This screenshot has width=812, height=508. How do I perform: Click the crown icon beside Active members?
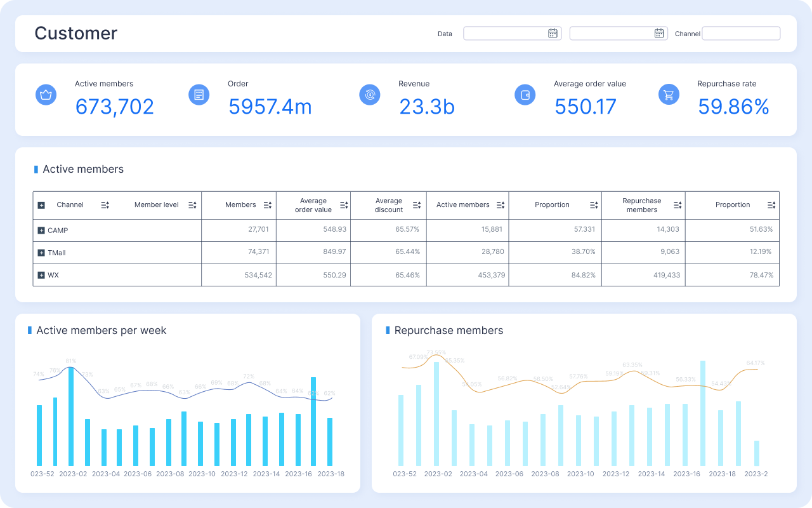46,95
